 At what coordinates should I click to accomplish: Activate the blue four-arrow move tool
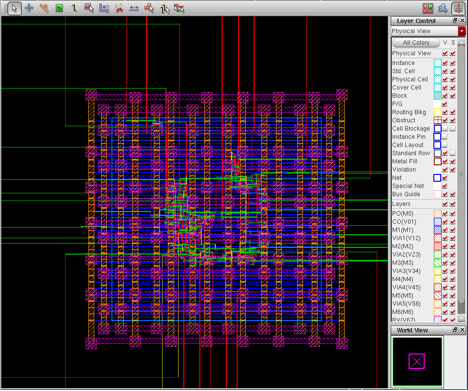pos(29,8)
